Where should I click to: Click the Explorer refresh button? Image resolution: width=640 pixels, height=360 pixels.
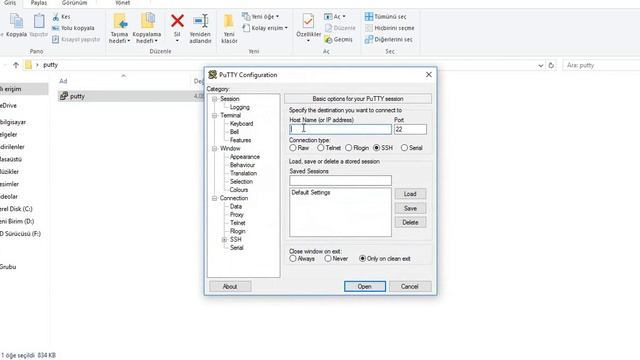(x=551, y=65)
